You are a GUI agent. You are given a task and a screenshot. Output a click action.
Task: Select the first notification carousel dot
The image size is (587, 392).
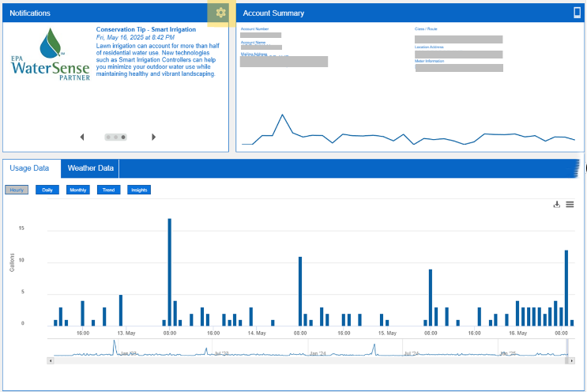[109, 137]
